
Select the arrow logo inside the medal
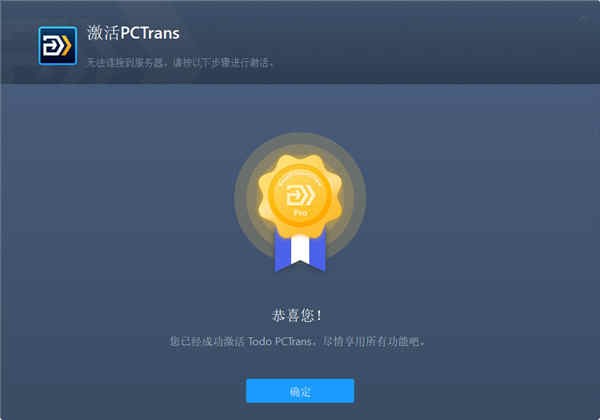[300, 195]
